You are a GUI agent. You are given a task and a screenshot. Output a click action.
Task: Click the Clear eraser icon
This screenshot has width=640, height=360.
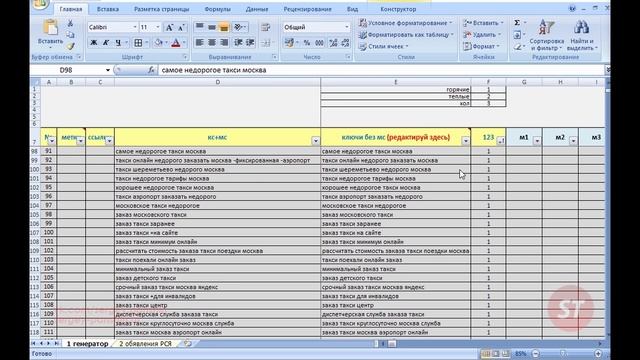[x=518, y=47]
